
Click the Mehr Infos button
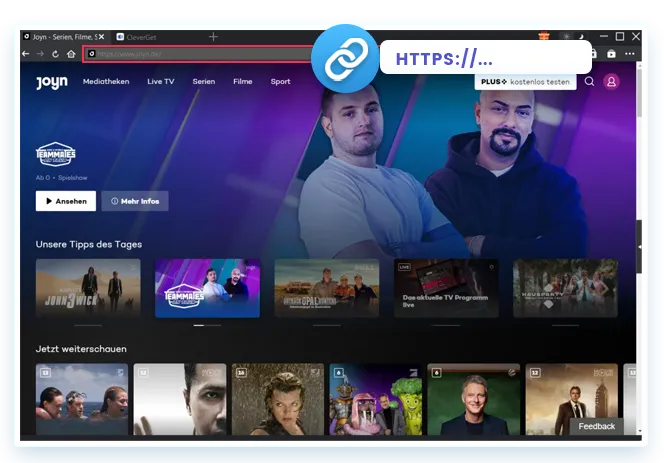[x=135, y=201]
